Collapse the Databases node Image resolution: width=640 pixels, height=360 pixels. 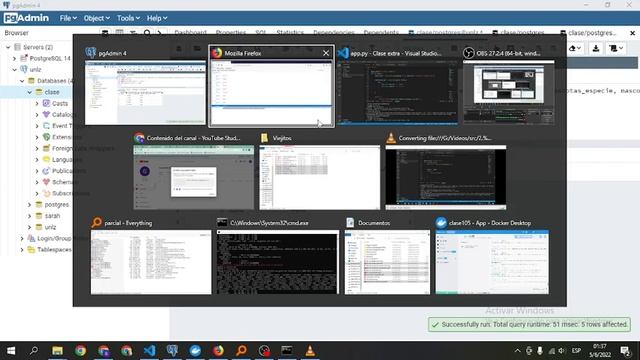[22, 81]
